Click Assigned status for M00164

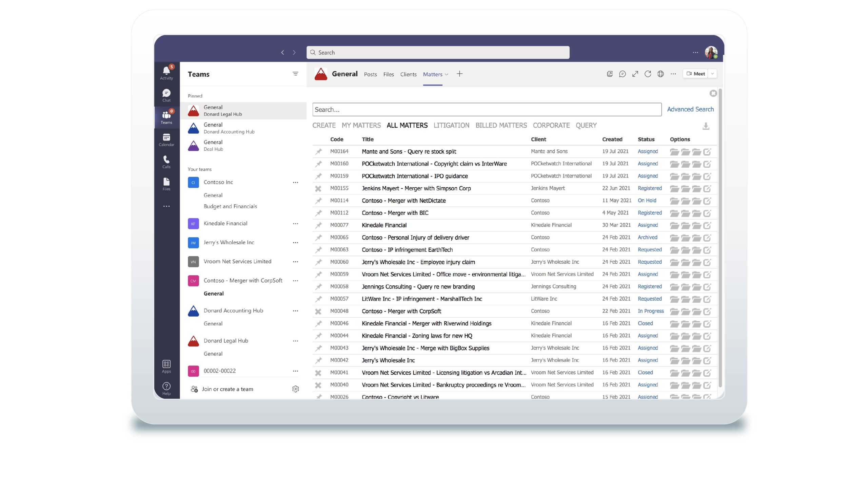pyautogui.click(x=648, y=151)
